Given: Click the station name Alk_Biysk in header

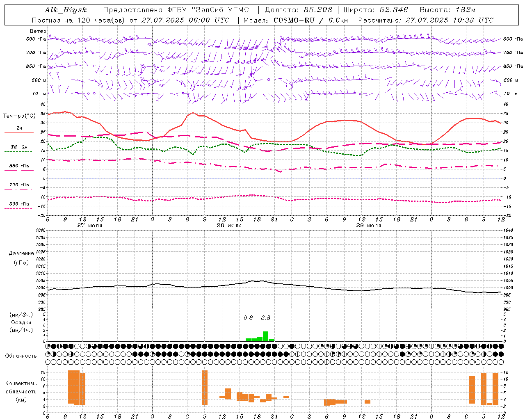Looking at the screenshot, I should coord(66,10).
